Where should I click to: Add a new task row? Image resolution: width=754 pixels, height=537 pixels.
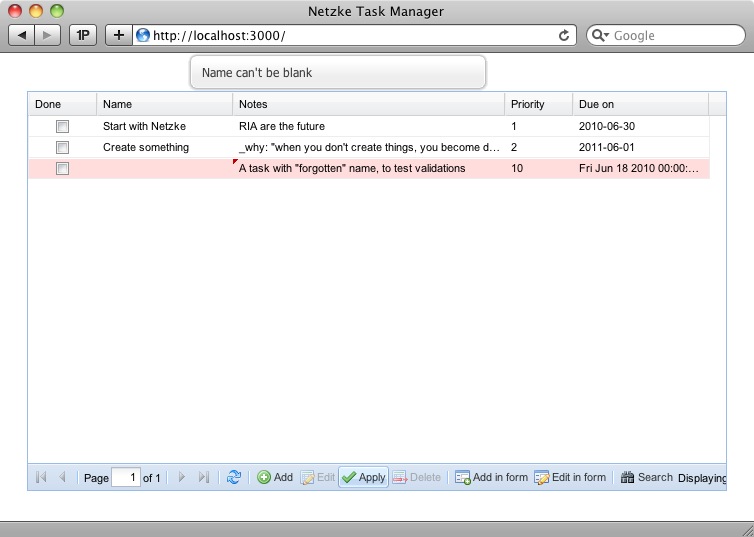[275, 477]
